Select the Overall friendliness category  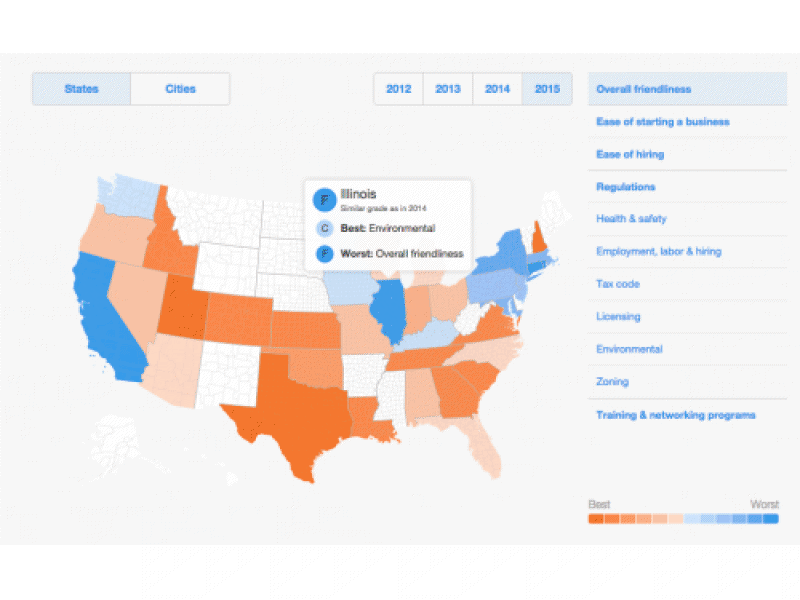coord(644,89)
